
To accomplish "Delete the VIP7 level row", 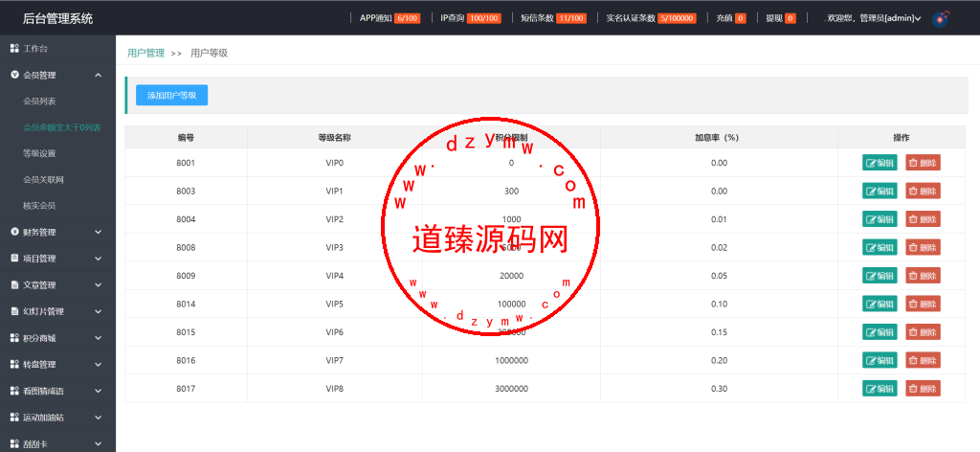I will [x=924, y=360].
